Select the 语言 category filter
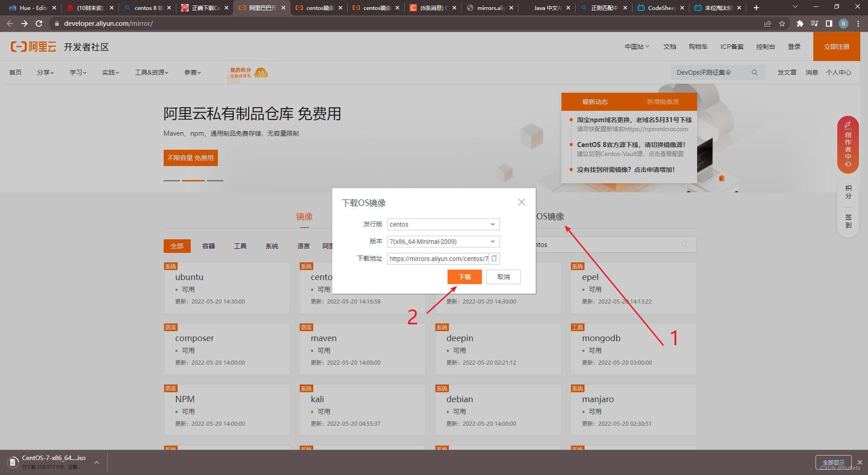868x475 pixels. point(304,246)
